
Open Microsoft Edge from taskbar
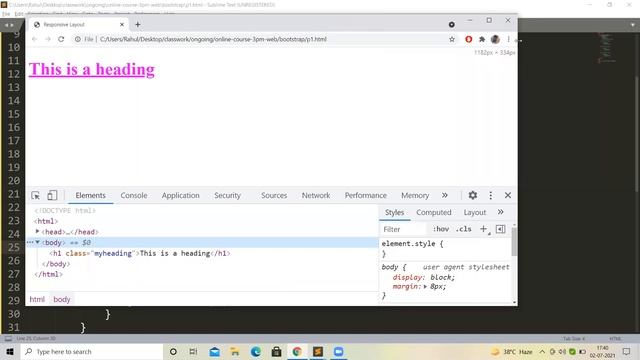(x=256, y=351)
